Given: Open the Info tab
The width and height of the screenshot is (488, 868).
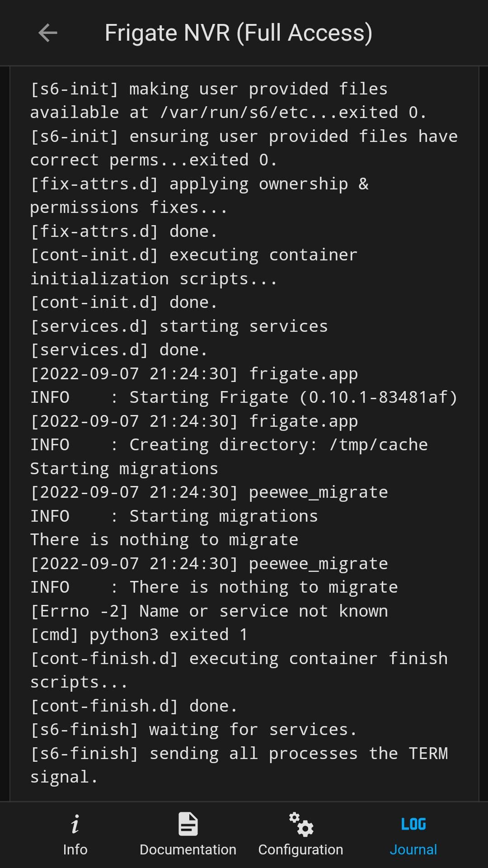Looking at the screenshot, I should point(75,849).
